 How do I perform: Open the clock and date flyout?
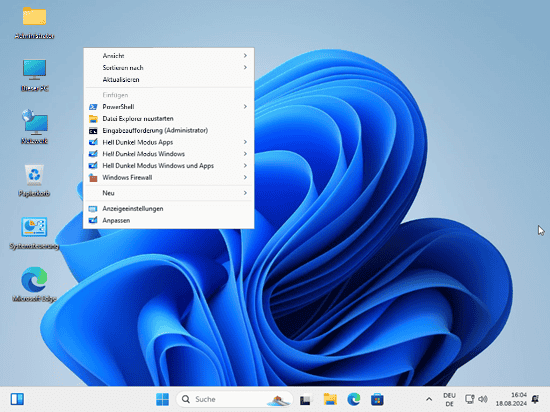[x=511, y=399]
